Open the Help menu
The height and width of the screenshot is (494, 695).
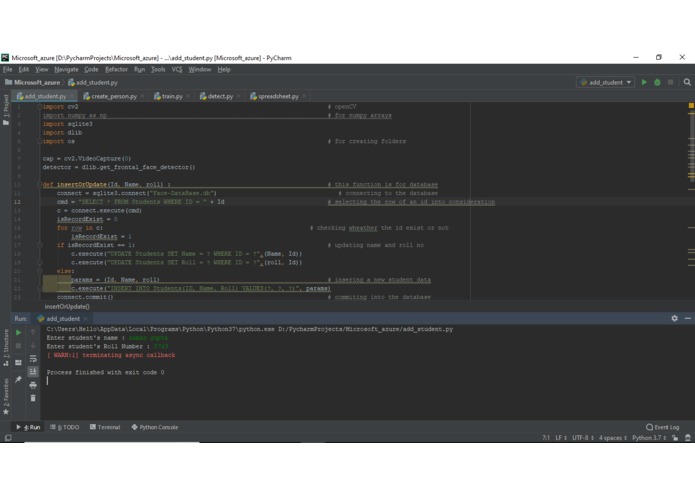(x=224, y=70)
